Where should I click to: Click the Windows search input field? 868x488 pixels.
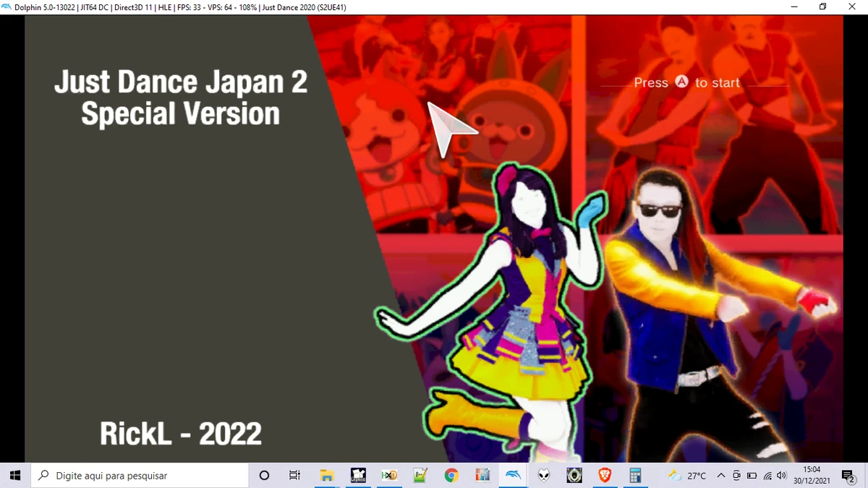(x=137, y=475)
